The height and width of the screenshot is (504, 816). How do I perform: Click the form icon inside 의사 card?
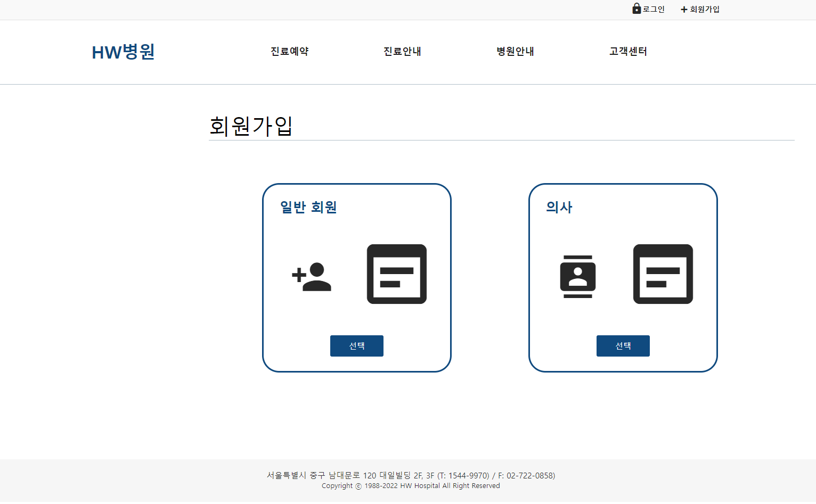[663, 274]
